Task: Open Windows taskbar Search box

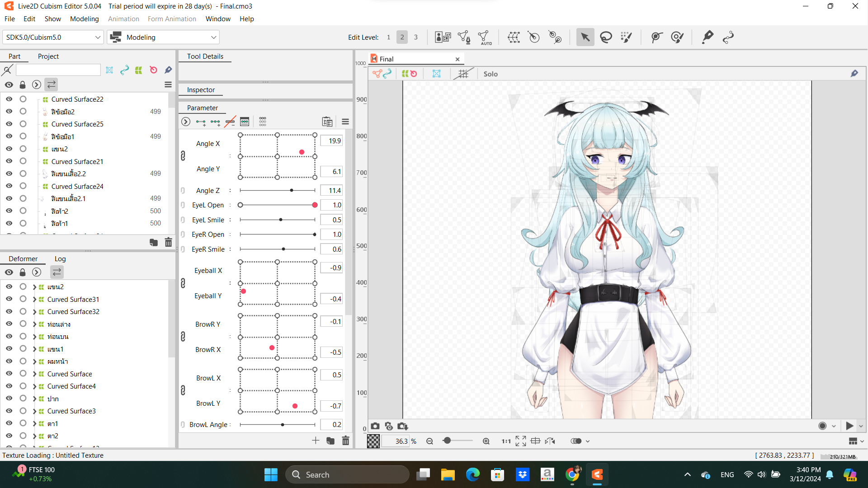Action: point(347,474)
